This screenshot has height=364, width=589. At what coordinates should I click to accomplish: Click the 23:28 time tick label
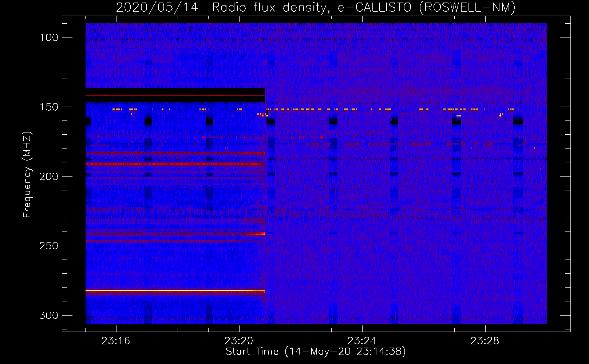click(485, 341)
